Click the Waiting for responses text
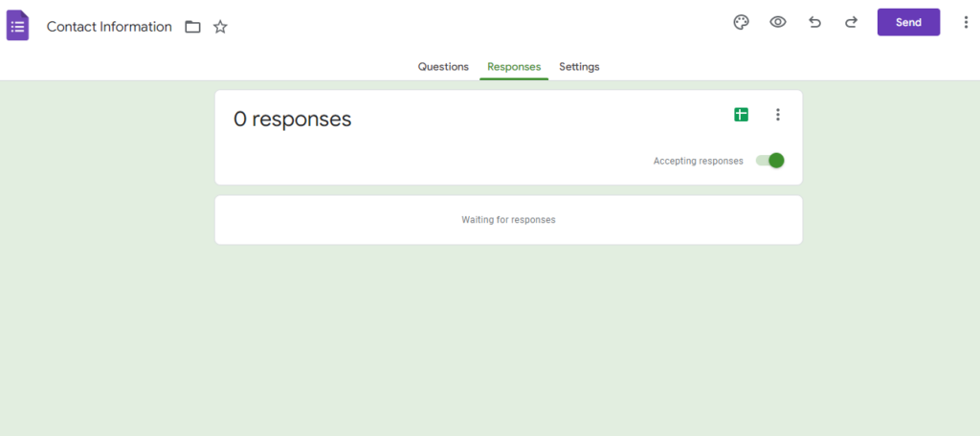980x436 pixels. pyautogui.click(x=508, y=220)
